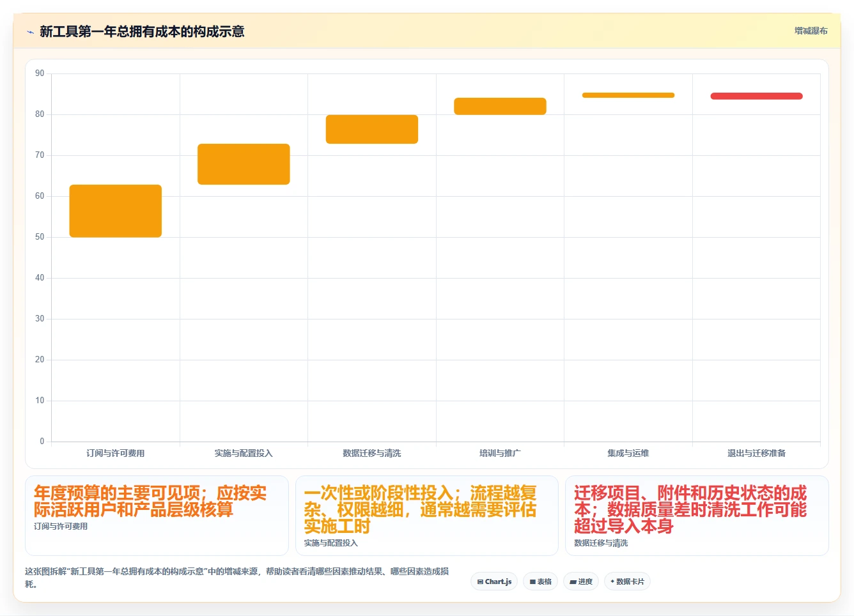Viewport: 854px width, 616px height.
Task: Click the 订阅与许可费用 card caption
Action: point(61,527)
